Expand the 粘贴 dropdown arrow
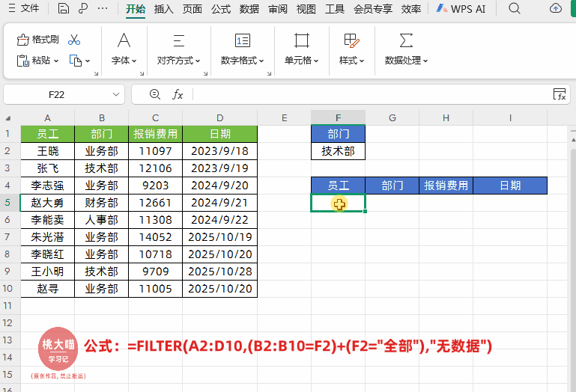 [x=56, y=61]
